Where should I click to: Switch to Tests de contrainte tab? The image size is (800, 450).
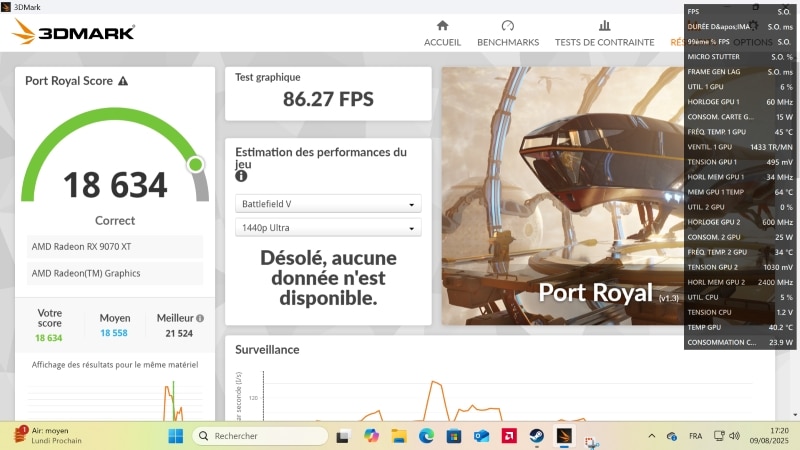(x=605, y=42)
